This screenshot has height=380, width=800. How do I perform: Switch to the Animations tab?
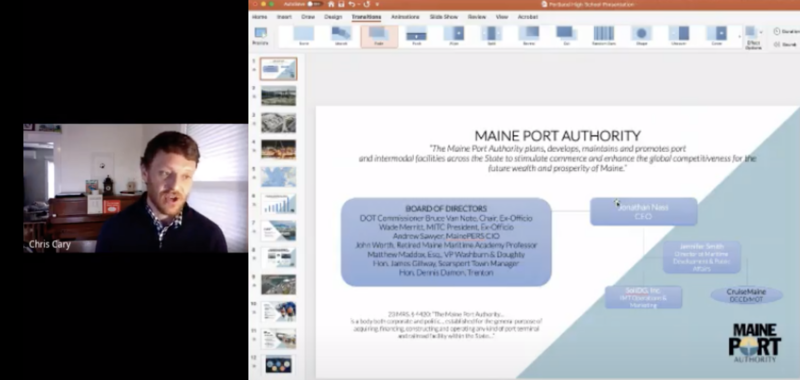point(405,17)
